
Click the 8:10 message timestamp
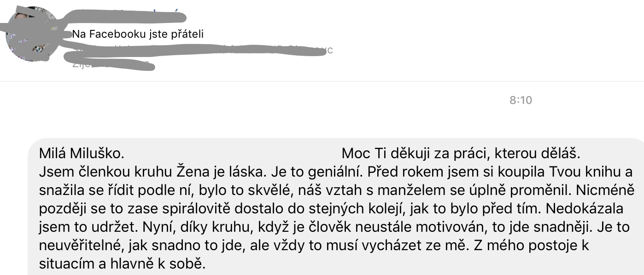click(521, 100)
